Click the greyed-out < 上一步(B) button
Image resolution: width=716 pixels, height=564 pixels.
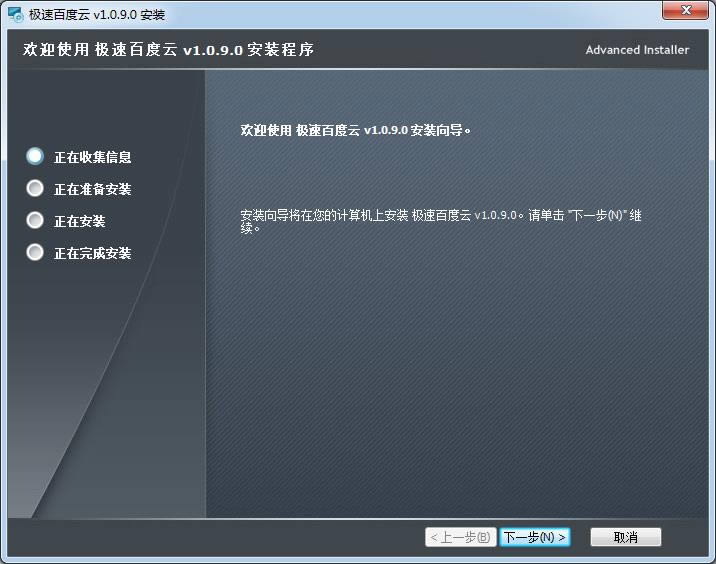click(460, 537)
